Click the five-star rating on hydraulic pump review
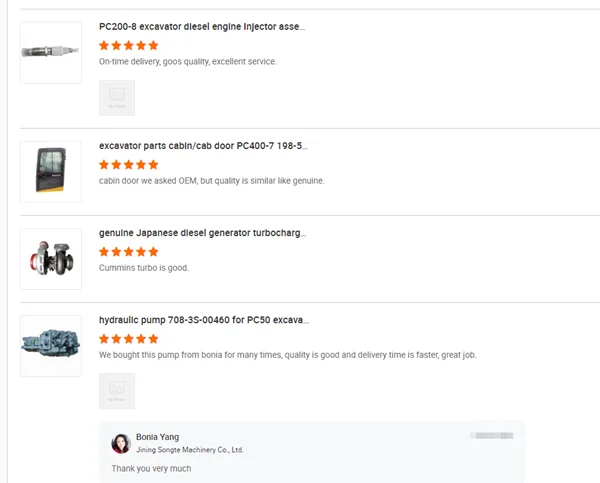600x483 pixels. coord(129,339)
